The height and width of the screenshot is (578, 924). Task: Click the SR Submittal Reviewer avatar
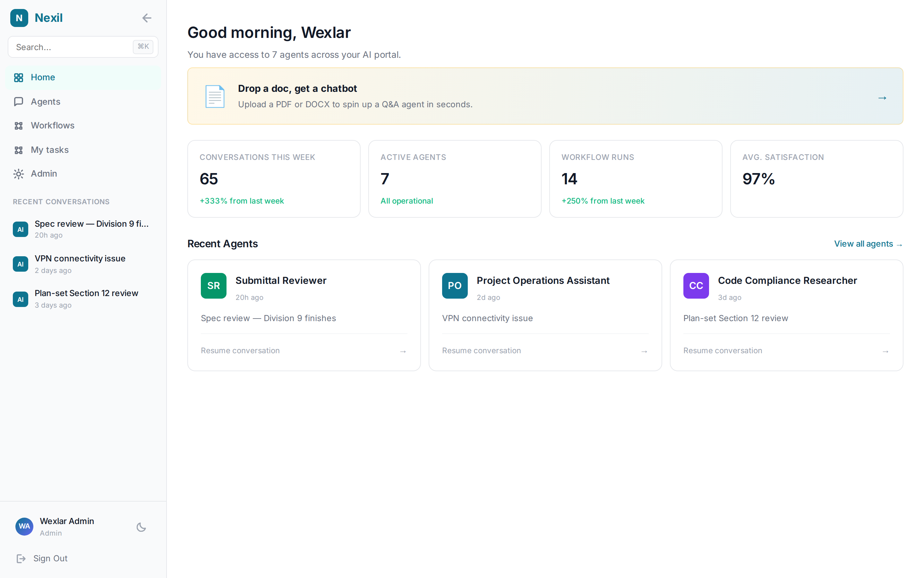pos(213,285)
